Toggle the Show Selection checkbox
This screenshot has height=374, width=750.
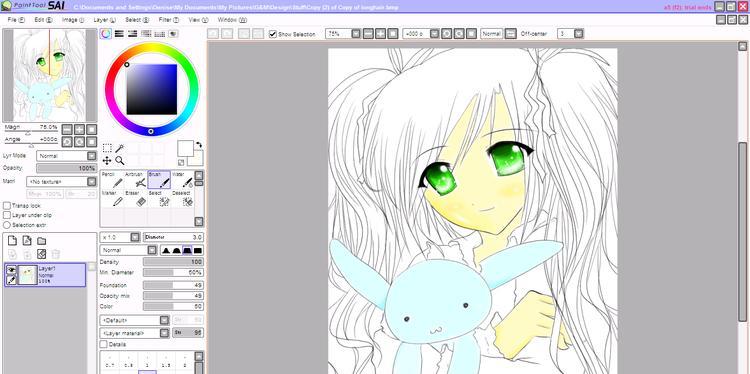pos(273,34)
